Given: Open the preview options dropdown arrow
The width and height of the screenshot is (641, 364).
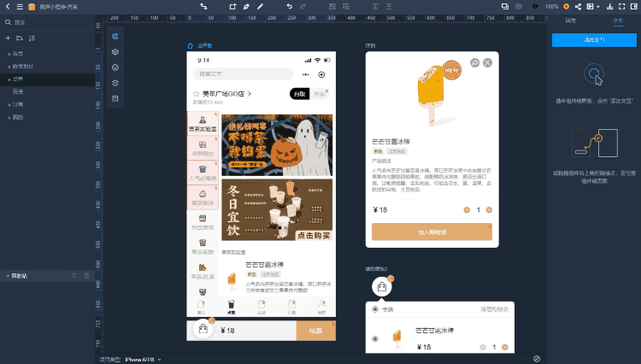Looking at the screenshot, I should (598, 7).
